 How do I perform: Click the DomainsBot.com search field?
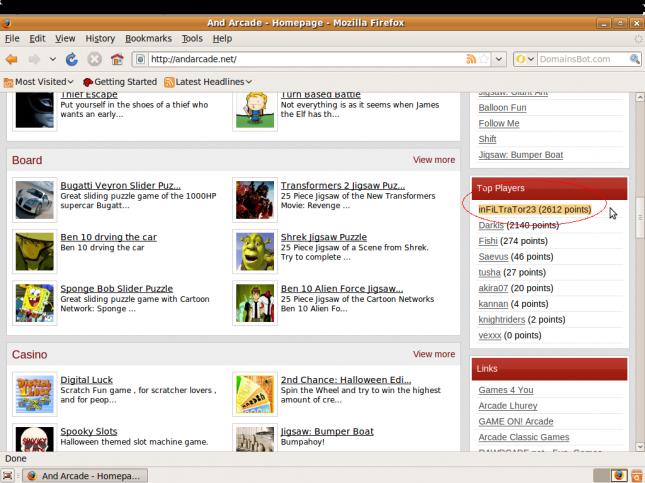pyautogui.click(x=583, y=59)
